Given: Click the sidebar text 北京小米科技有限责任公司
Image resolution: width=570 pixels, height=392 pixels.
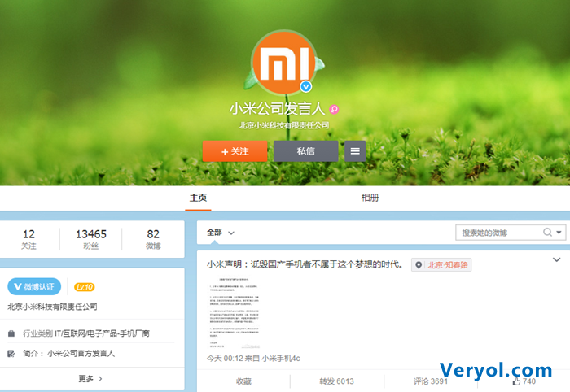Looking at the screenshot, I should pyautogui.click(x=52, y=307).
